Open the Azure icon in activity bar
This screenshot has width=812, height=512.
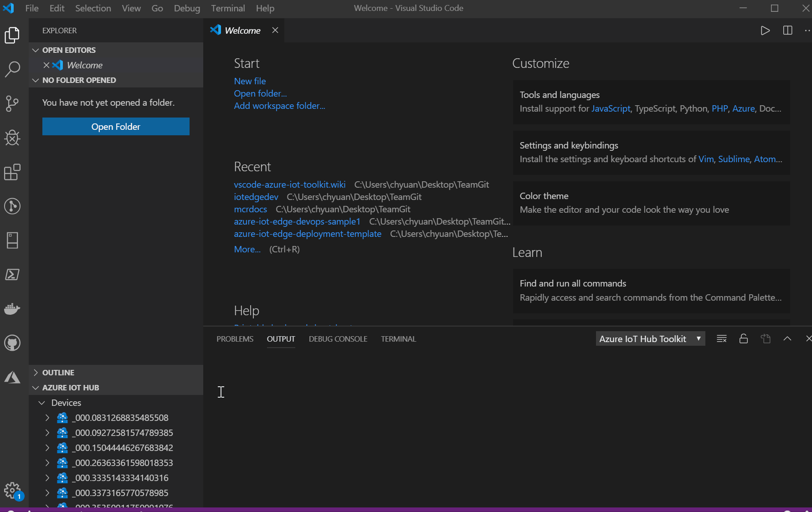click(x=12, y=377)
